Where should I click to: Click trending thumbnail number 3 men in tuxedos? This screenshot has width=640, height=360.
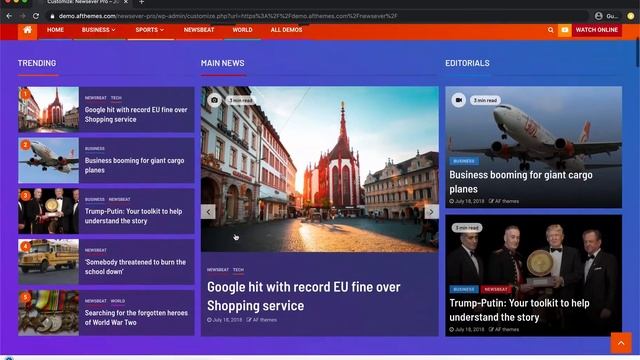[x=49, y=211]
